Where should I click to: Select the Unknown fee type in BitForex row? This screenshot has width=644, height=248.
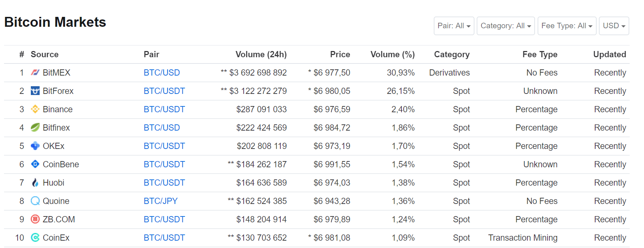pos(541,91)
